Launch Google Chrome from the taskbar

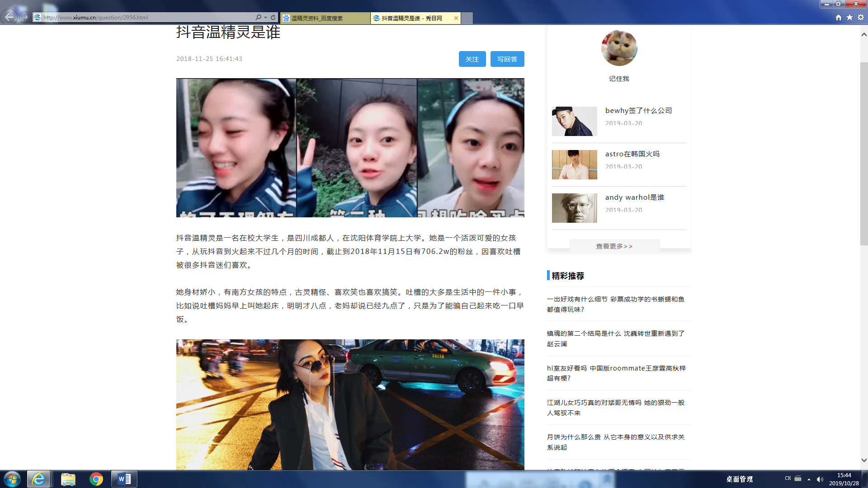pos(96,479)
